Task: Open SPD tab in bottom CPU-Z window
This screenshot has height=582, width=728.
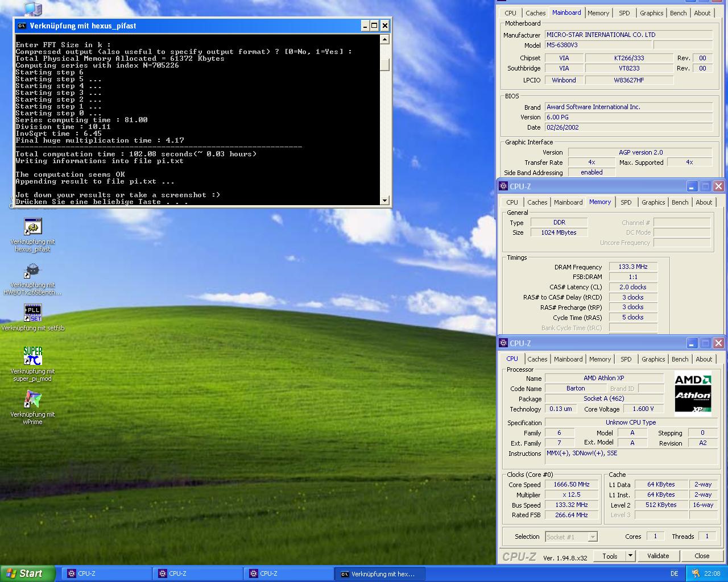Action: click(x=626, y=359)
